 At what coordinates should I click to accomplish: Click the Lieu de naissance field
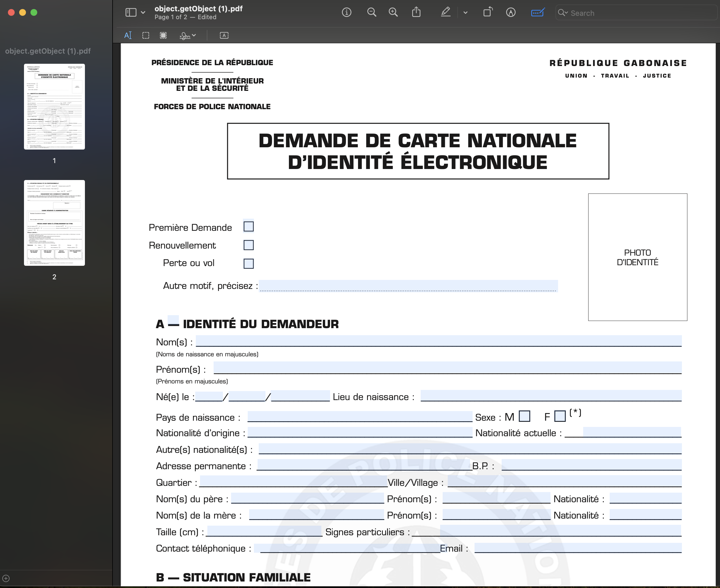(x=551, y=396)
